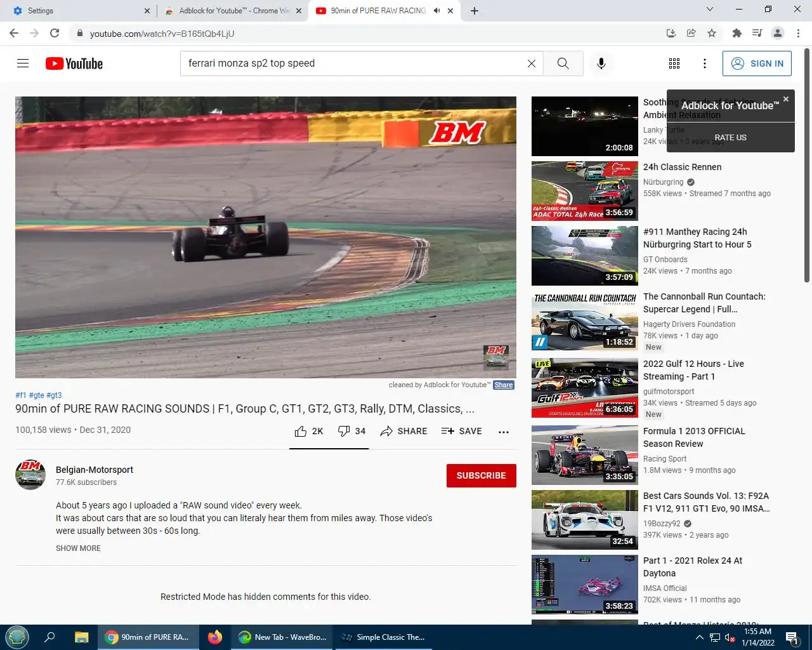Go back in browser history
The height and width of the screenshot is (650, 812).
(x=14, y=33)
